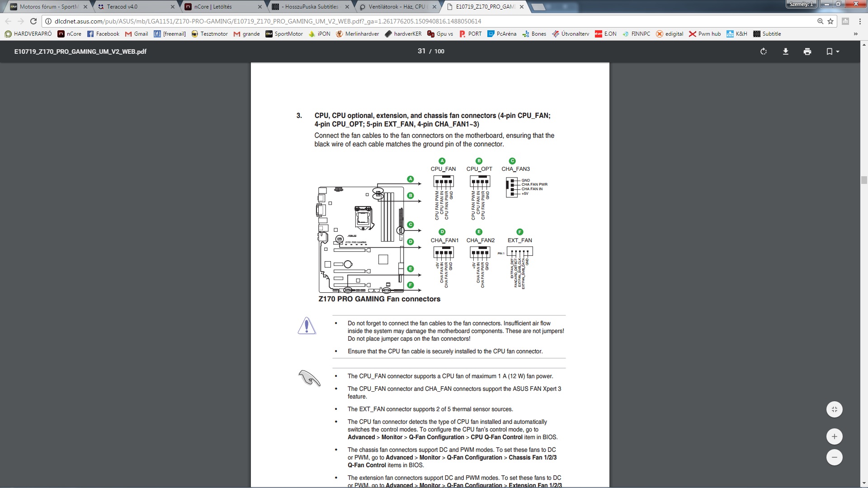This screenshot has width=868, height=488.
Task: Reload the current page
Action: coord(33,21)
